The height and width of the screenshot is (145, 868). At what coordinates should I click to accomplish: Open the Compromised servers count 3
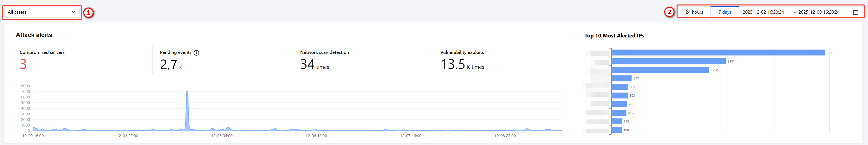[23, 64]
